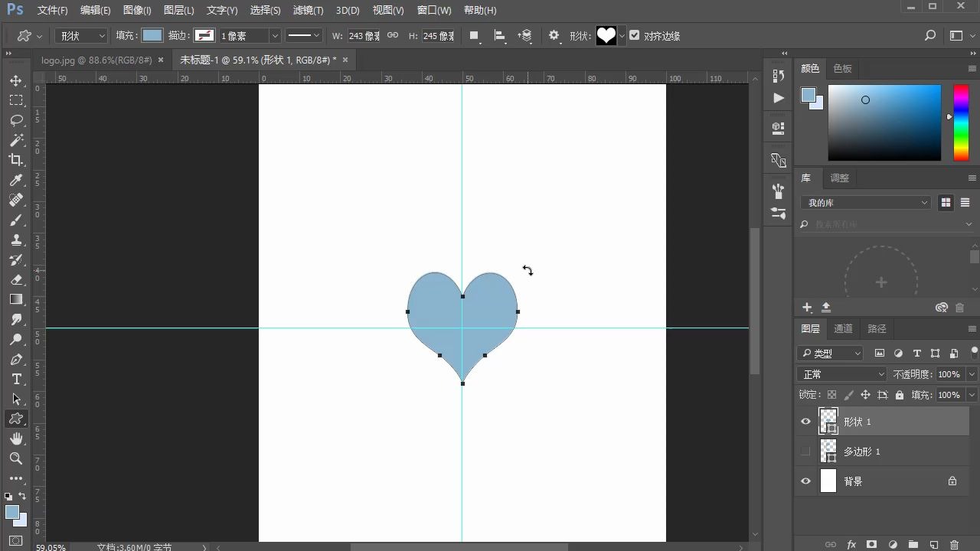980x551 pixels.
Task: Select the Move tool
Action: pos(16,80)
